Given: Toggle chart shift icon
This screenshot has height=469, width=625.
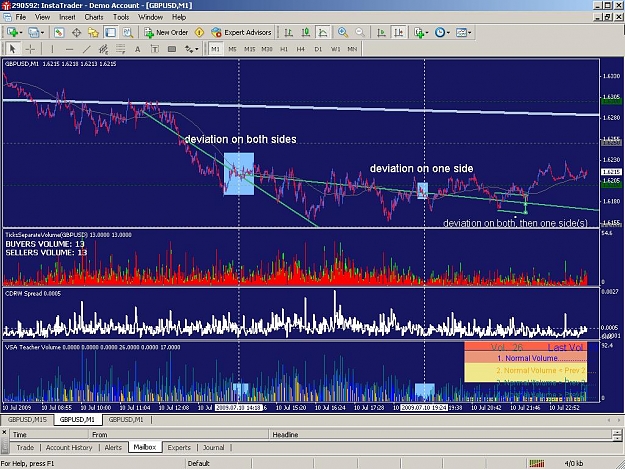Looking at the screenshot, I should coord(398,33).
